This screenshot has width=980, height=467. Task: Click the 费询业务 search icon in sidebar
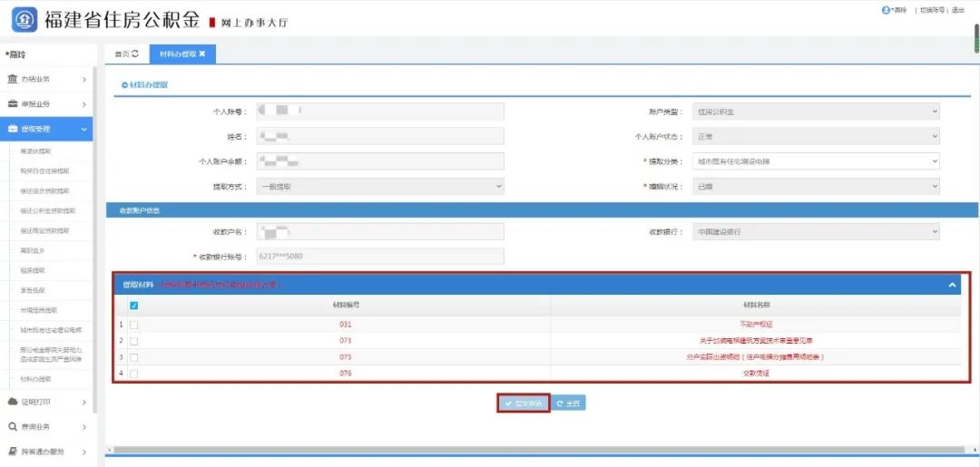tap(13, 427)
